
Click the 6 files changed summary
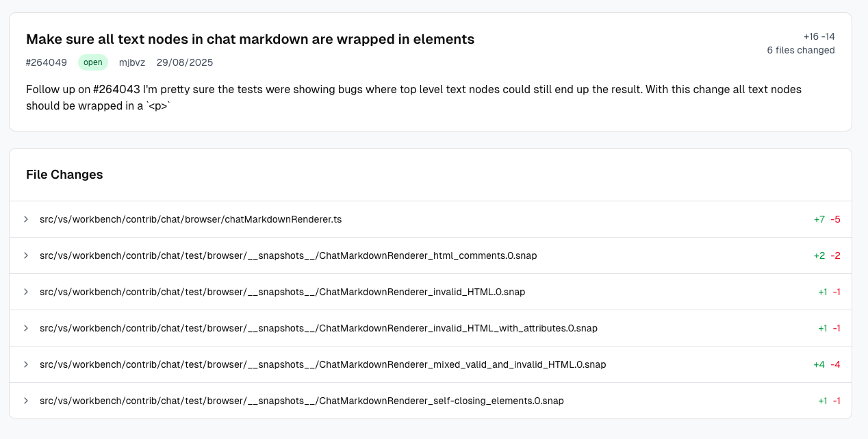(800, 50)
